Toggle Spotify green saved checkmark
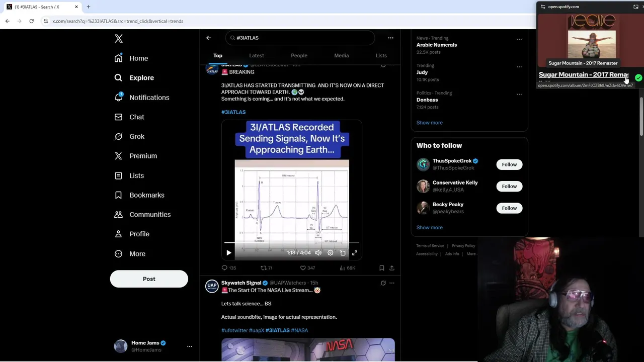 (x=638, y=78)
